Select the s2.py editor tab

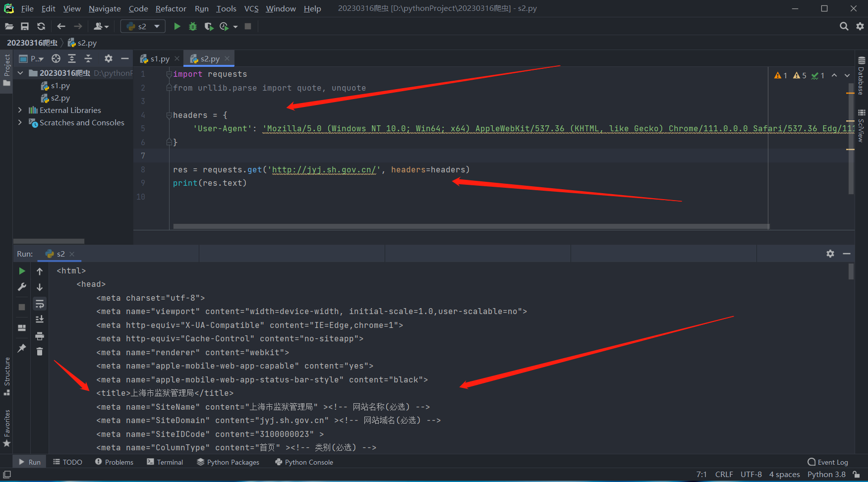coord(210,58)
